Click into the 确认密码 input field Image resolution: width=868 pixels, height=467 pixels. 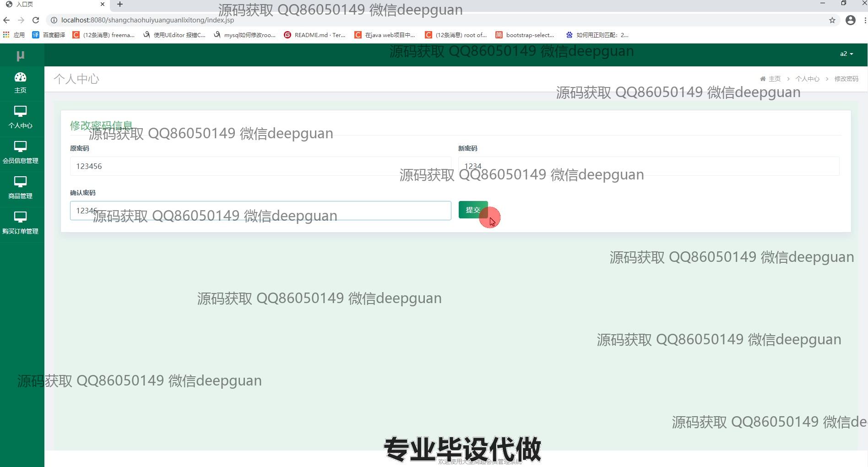point(260,211)
